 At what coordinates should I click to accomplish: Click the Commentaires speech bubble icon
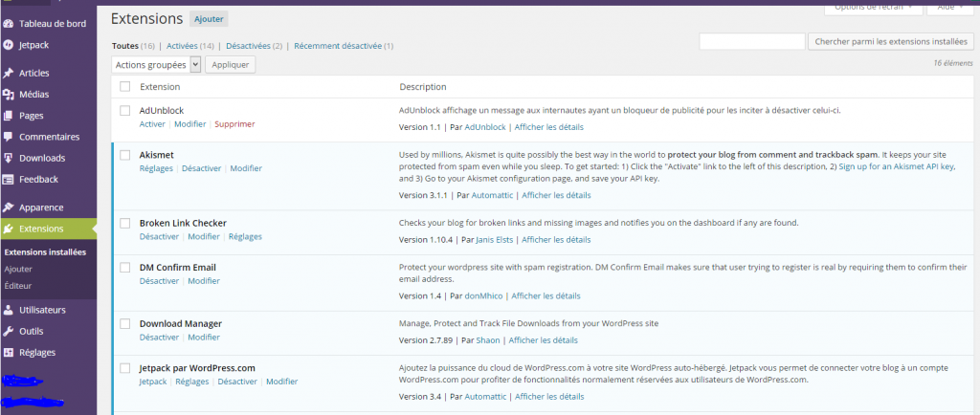click(9, 137)
